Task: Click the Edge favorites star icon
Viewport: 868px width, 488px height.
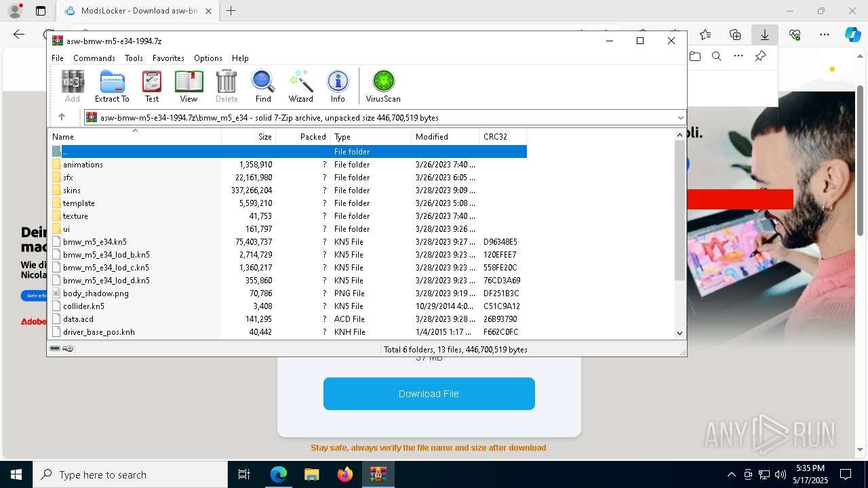Action: point(705,35)
